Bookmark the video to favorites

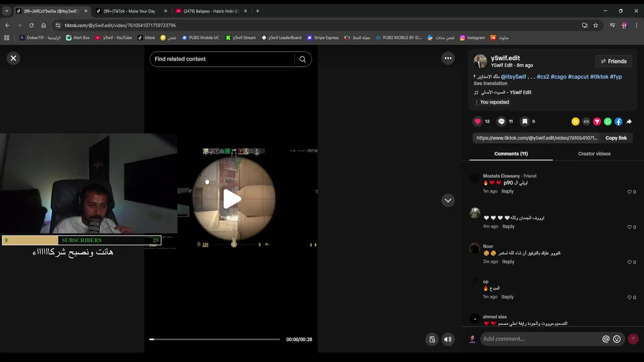coord(525,121)
